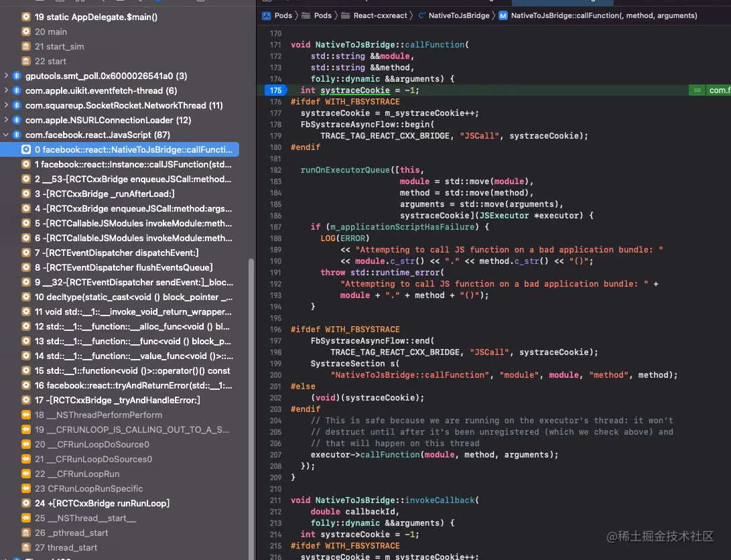Open NativeToJsBridge file in jump bar
Viewport: 731px width, 560px height.
[454, 15]
